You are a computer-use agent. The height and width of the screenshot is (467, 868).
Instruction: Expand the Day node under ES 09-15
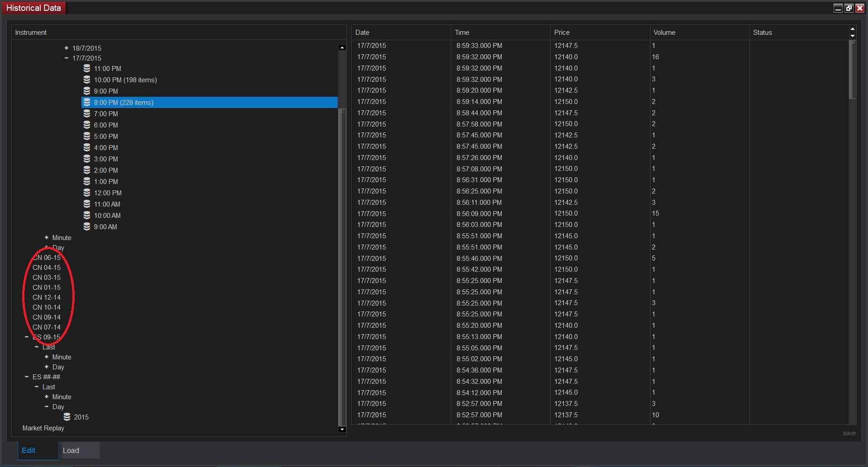(x=47, y=367)
